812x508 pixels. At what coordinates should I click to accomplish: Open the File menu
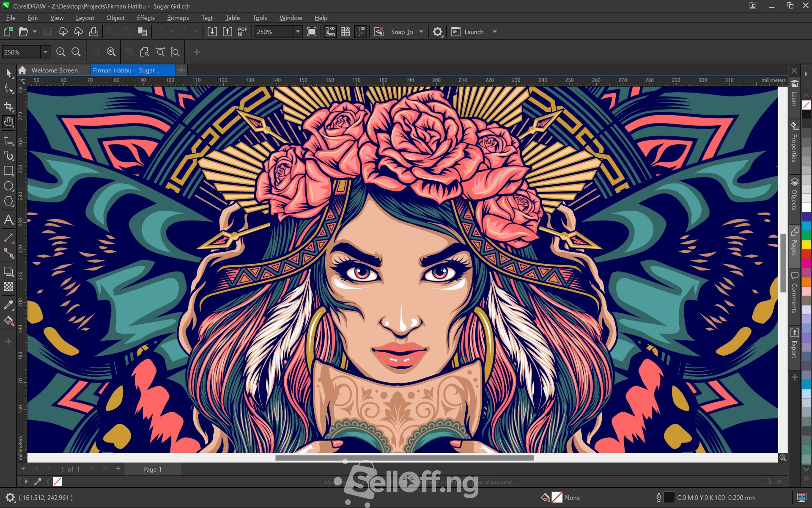(x=11, y=18)
